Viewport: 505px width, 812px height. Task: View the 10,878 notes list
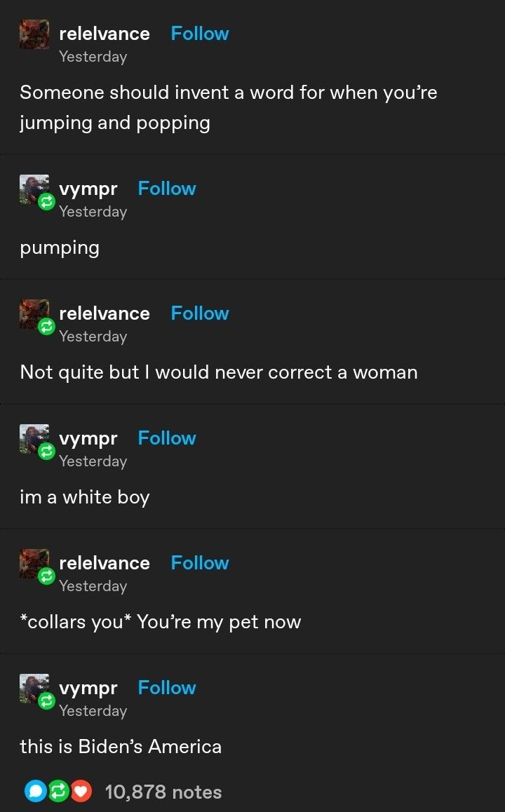click(163, 792)
